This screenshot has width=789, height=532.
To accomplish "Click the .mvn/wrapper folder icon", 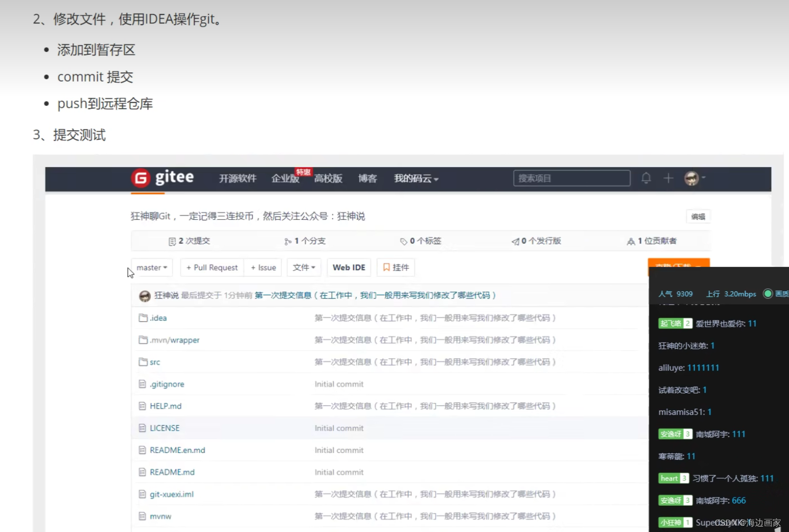I will pyautogui.click(x=143, y=340).
